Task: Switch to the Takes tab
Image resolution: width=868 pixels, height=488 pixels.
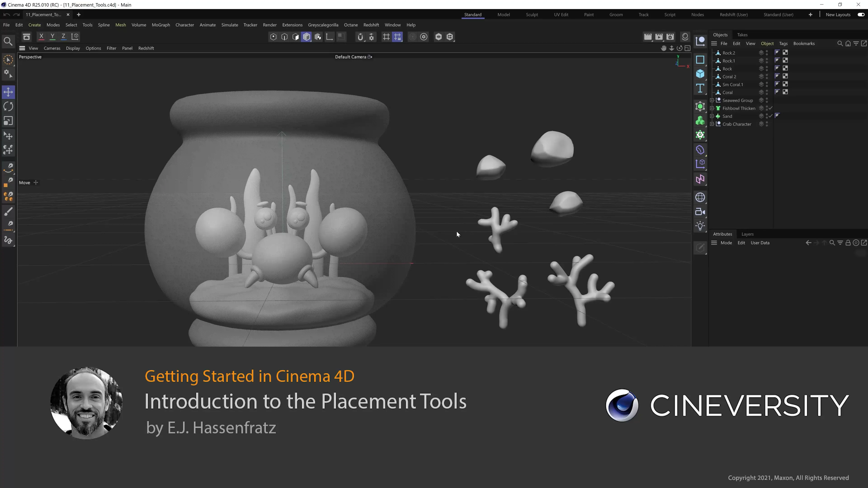Action: click(x=742, y=35)
